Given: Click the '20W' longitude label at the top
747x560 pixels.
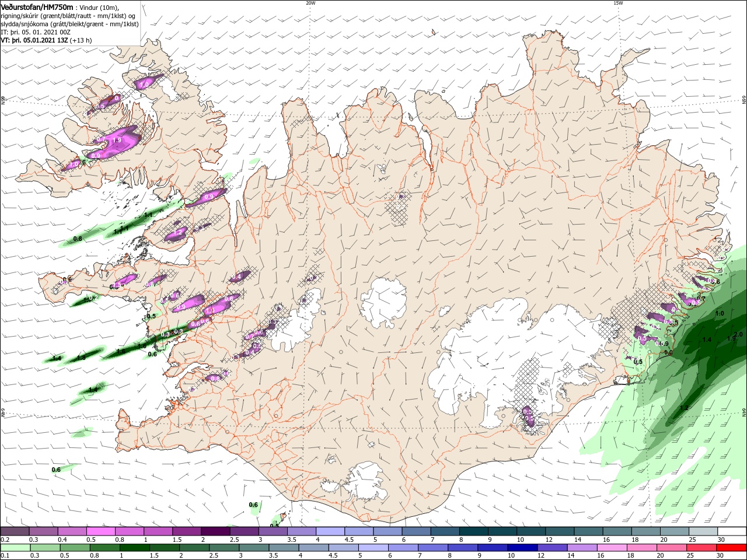Looking at the screenshot, I should pos(310,2).
